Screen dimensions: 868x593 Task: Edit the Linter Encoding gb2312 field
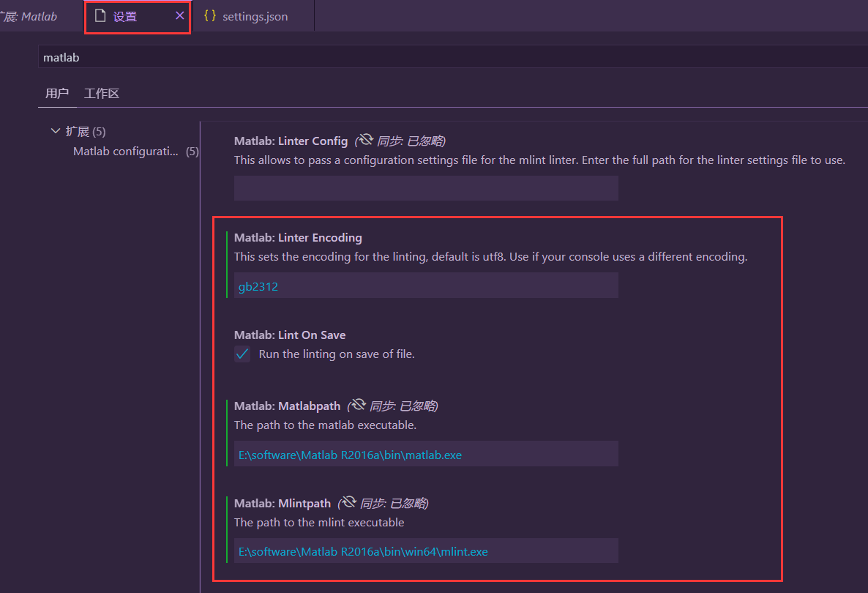point(426,286)
